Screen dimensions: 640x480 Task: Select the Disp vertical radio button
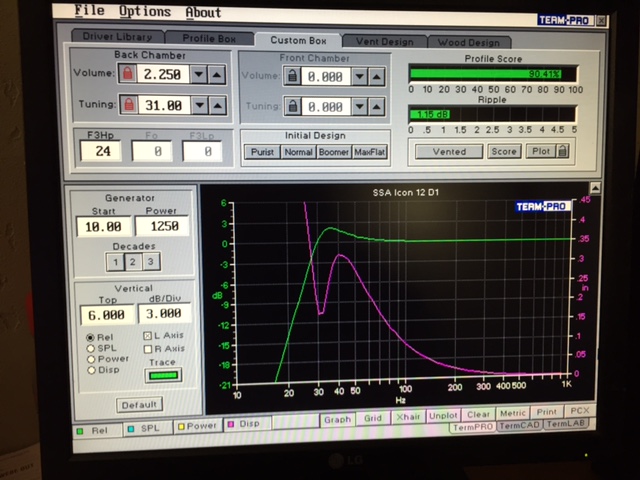click(x=91, y=370)
